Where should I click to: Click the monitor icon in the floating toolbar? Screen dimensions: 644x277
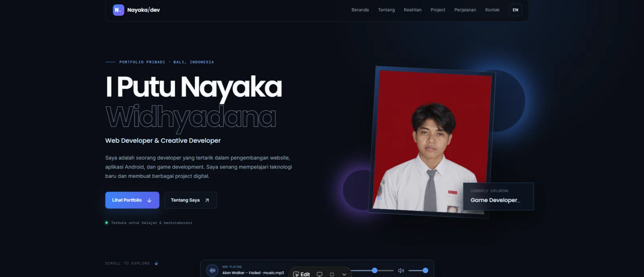[320, 274]
